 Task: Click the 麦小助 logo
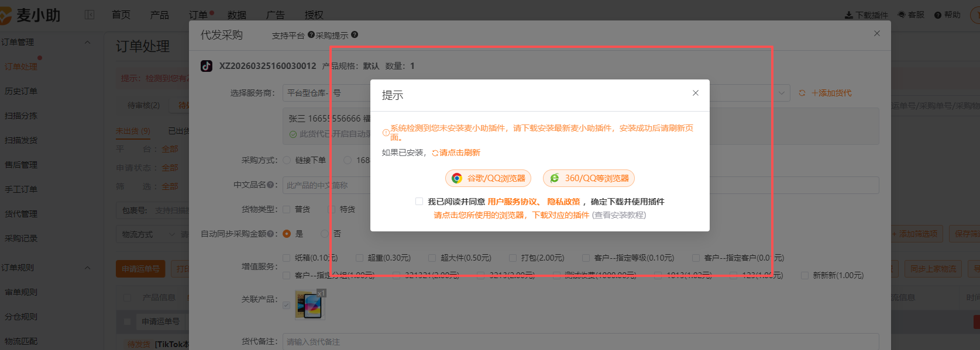[x=30, y=15]
